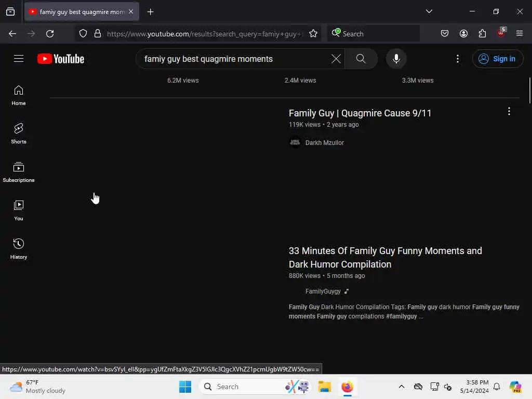The height and width of the screenshot is (399, 532).
Task: Click the page vertical scrollbar
Action: tap(529, 90)
